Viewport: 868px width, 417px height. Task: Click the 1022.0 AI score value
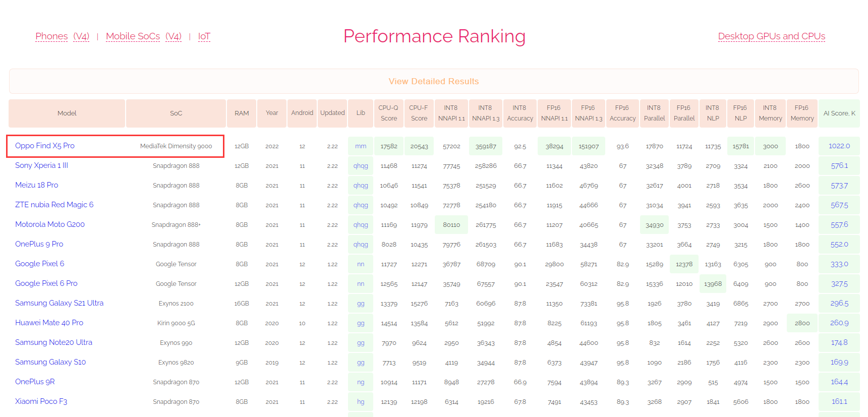coord(839,146)
